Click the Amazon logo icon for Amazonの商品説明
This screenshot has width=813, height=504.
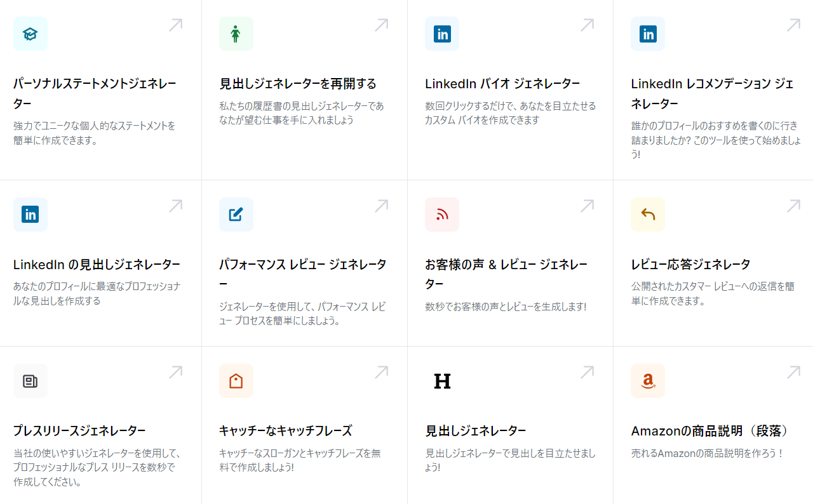pos(648,381)
